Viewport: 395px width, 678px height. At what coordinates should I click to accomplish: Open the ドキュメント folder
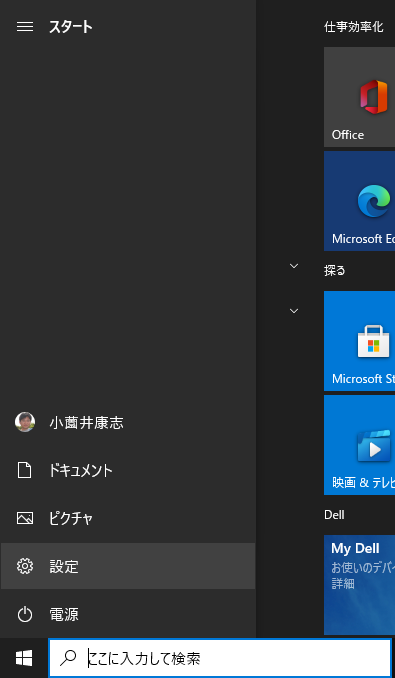(128, 470)
